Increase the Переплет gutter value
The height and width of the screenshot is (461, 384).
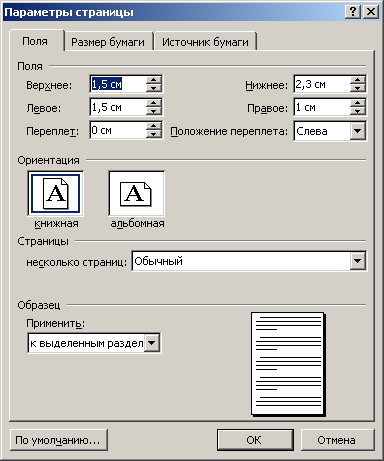point(154,126)
